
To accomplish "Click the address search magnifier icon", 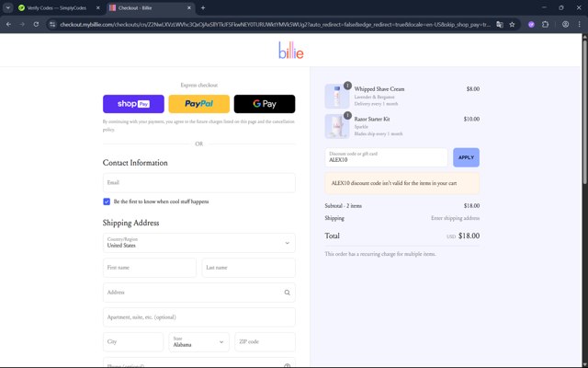I will (x=288, y=293).
